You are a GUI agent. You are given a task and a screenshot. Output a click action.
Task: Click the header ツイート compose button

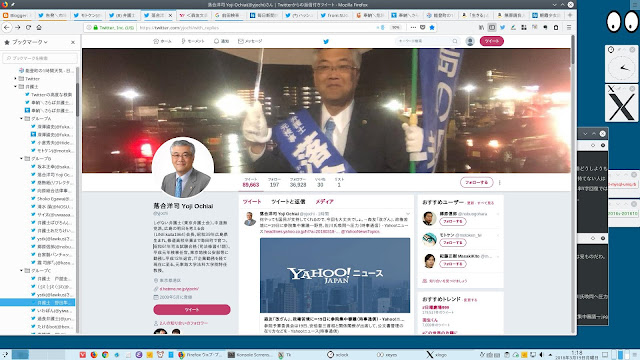tap(491, 41)
